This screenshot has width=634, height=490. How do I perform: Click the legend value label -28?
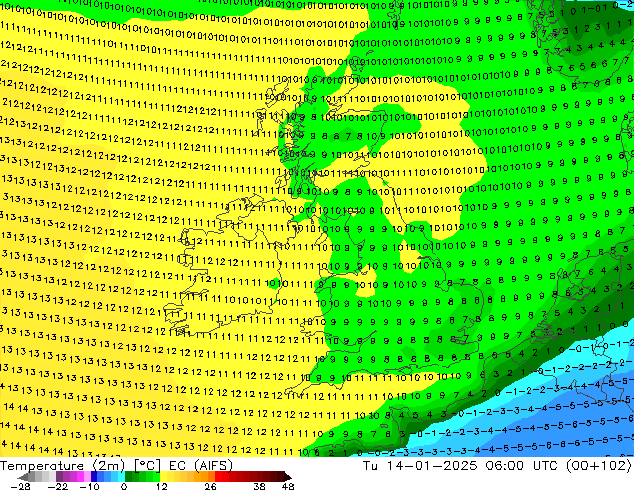(20, 486)
